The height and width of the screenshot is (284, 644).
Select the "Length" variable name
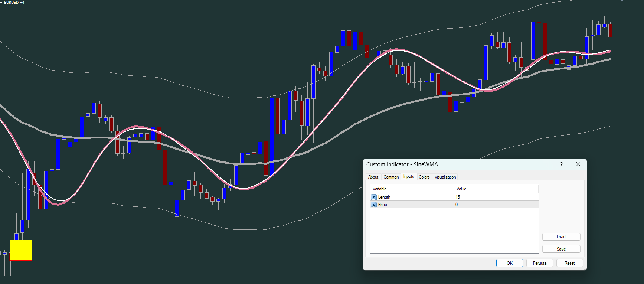(x=384, y=197)
